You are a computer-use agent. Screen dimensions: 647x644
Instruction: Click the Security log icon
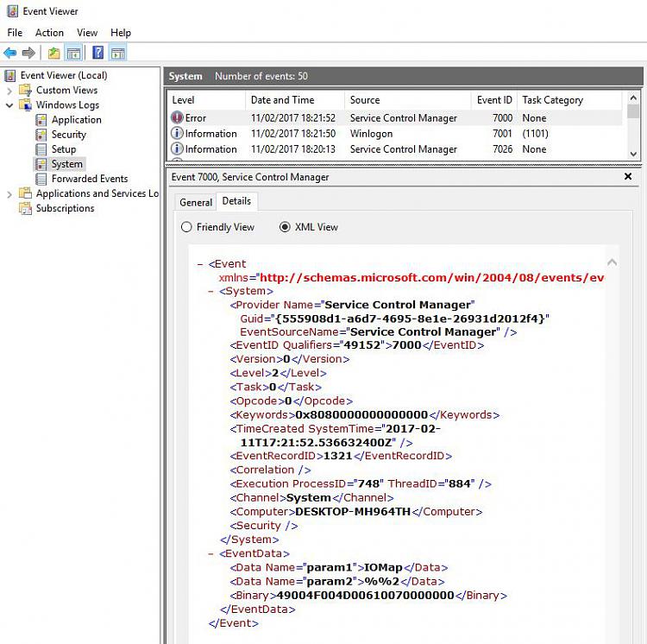pos(41,135)
